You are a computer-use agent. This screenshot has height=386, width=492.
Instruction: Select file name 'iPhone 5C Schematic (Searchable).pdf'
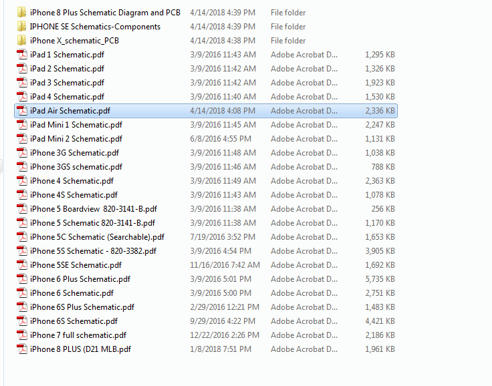coord(97,237)
